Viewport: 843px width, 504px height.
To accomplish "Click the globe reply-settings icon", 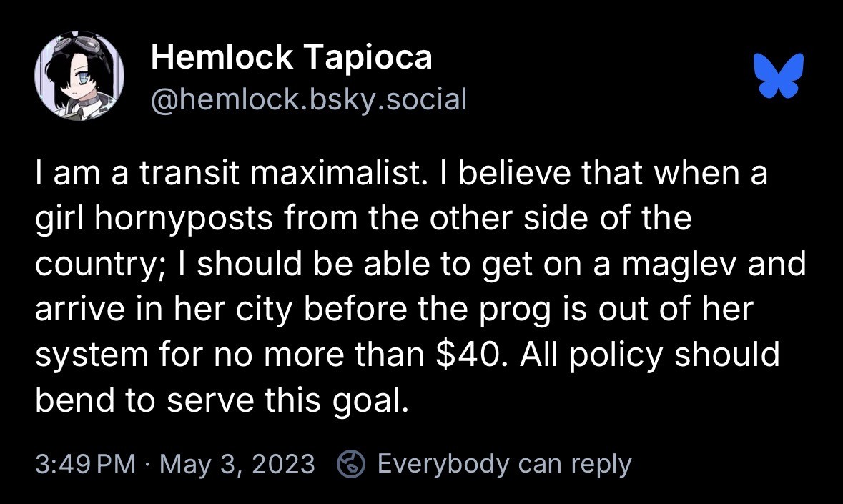I will [351, 464].
